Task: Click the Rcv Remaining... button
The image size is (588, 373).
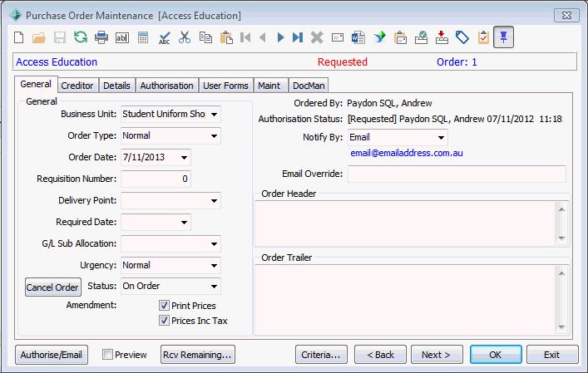Action: coord(198,355)
